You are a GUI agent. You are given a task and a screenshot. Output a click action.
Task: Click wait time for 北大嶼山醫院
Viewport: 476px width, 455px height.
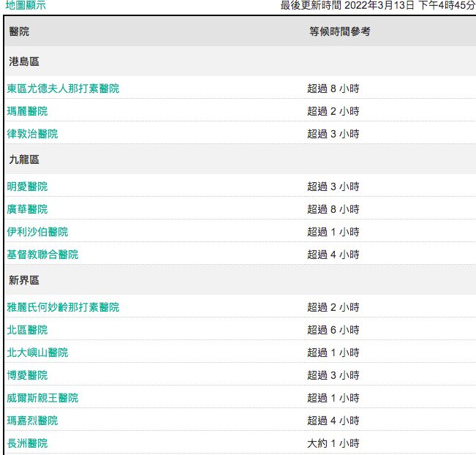coord(333,353)
